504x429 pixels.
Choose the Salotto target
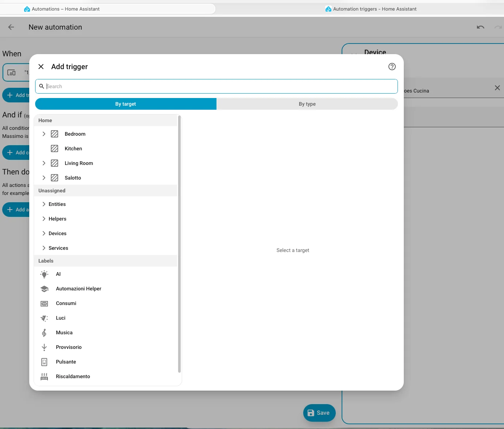(106, 178)
